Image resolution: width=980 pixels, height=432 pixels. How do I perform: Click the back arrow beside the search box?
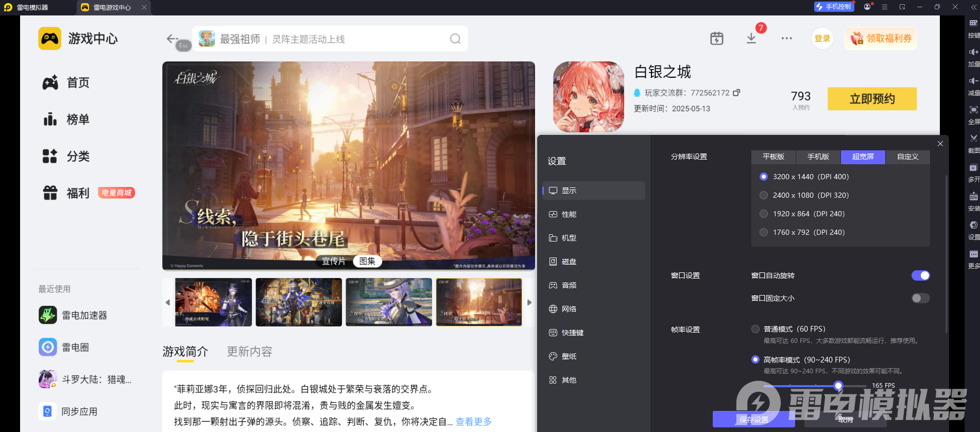[x=172, y=39]
